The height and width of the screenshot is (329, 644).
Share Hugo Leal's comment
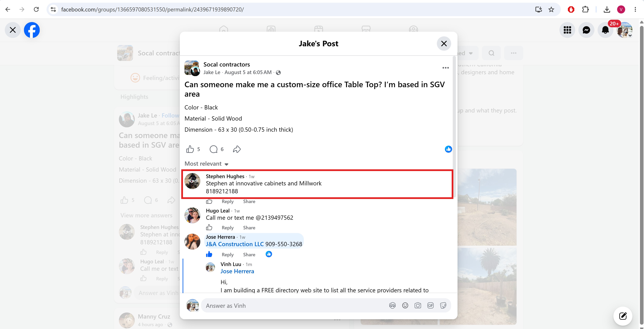(249, 228)
